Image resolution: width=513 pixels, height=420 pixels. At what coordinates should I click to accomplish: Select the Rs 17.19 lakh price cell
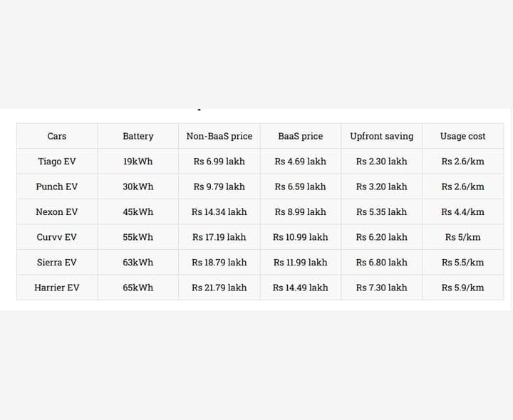tap(219, 237)
